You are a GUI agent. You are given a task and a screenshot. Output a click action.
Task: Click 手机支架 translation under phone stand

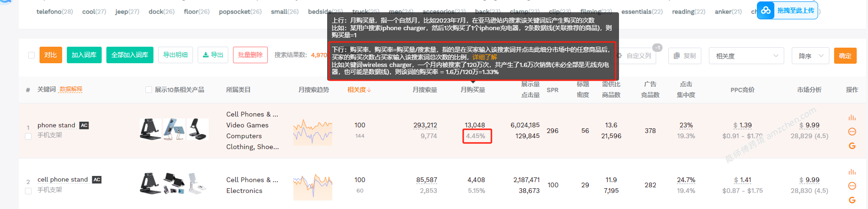50,135
